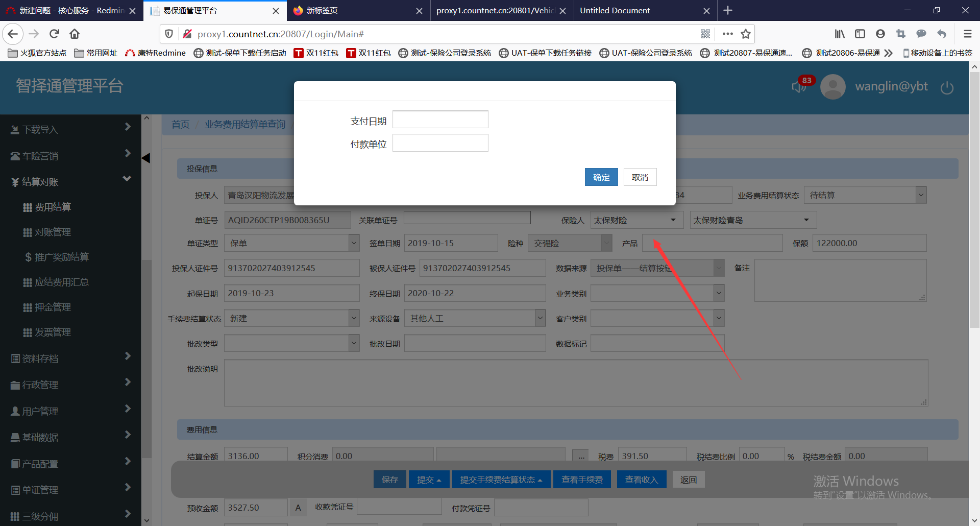Expand the 产品配置 sidebar menu

70,464
